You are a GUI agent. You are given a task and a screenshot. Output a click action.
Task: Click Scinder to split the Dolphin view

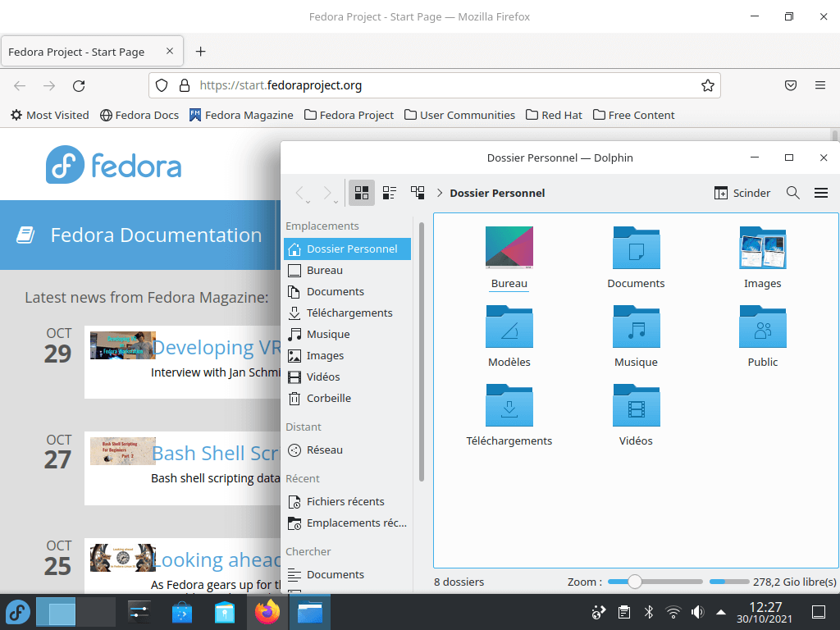click(742, 193)
